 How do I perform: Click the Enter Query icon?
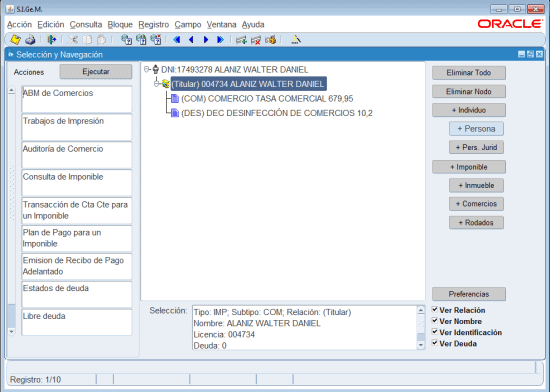click(x=126, y=40)
